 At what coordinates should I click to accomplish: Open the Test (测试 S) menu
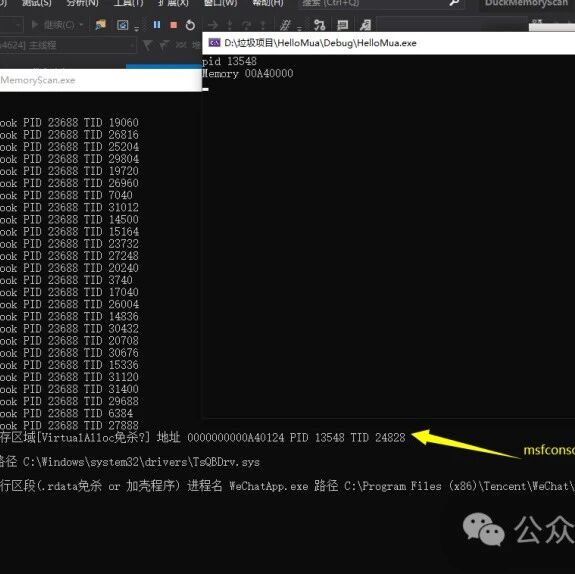[37, 3]
